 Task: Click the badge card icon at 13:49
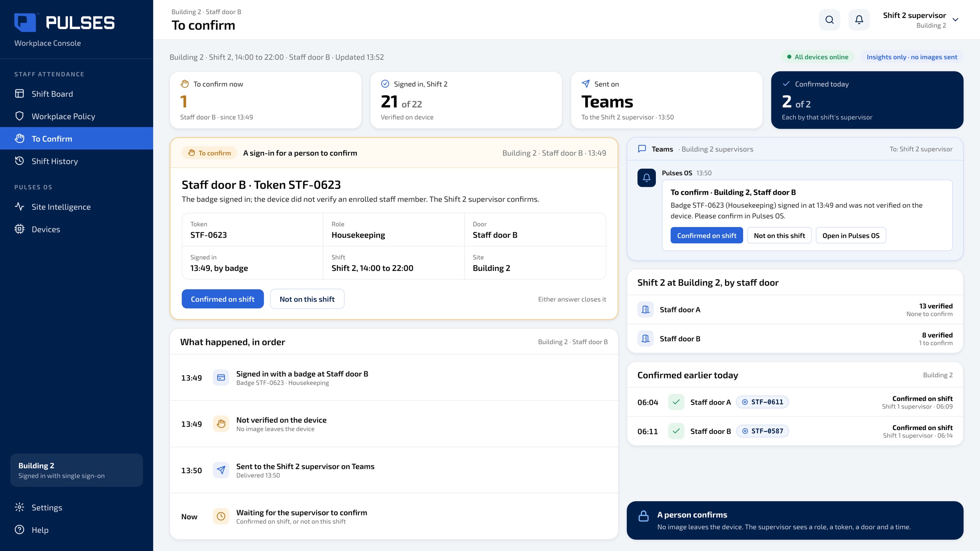point(221,378)
